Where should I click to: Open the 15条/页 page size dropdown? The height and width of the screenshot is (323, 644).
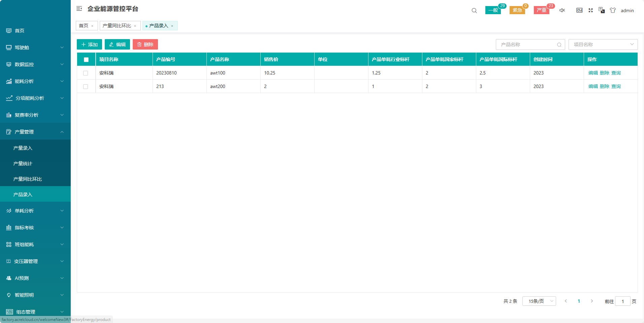(x=539, y=301)
